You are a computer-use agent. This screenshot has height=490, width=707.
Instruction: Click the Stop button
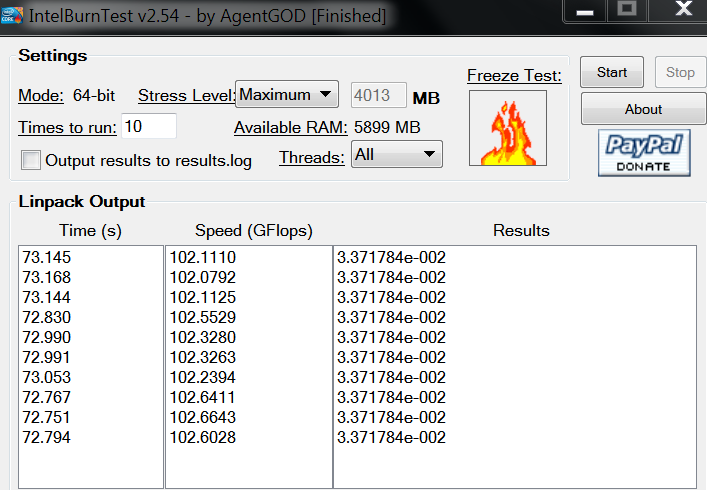[680, 72]
